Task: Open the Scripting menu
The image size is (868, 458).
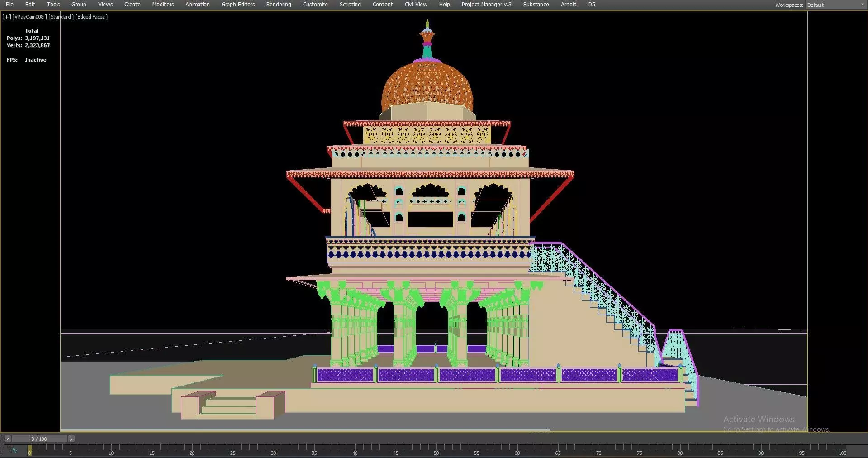Action: 350,5
